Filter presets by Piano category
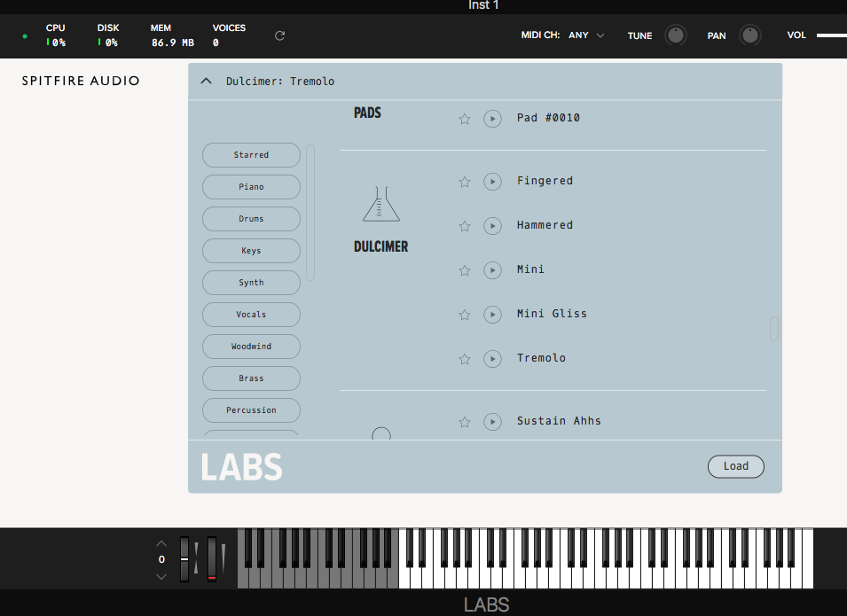This screenshot has height=616, width=847. point(251,187)
